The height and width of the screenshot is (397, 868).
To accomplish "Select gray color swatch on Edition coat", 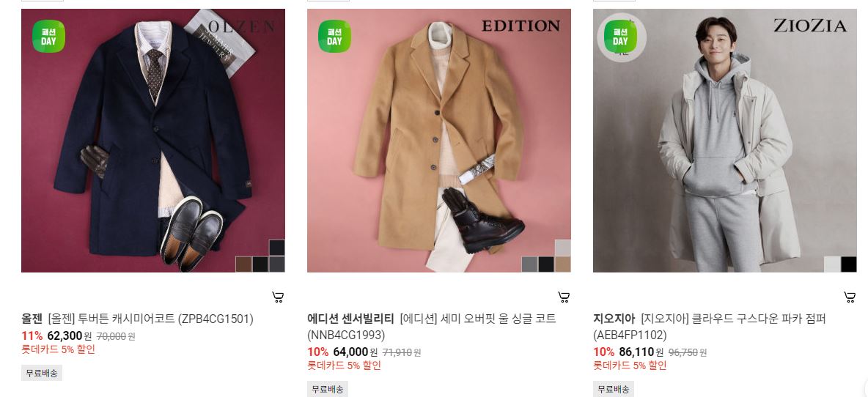I will (x=530, y=264).
